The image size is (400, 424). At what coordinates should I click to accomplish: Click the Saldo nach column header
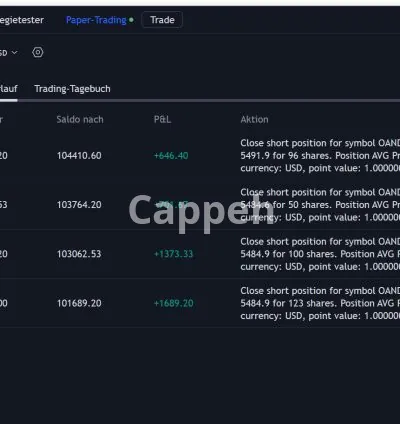click(80, 119)
